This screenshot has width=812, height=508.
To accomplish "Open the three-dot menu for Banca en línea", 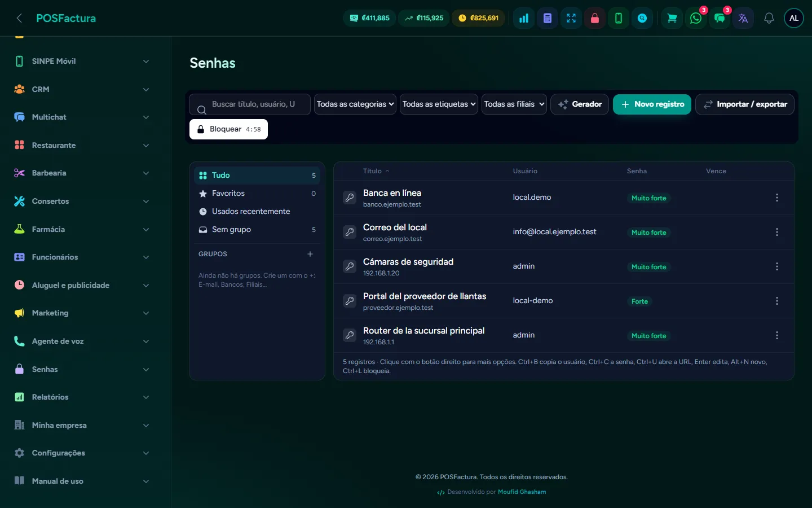I will (x=777, y=198).
